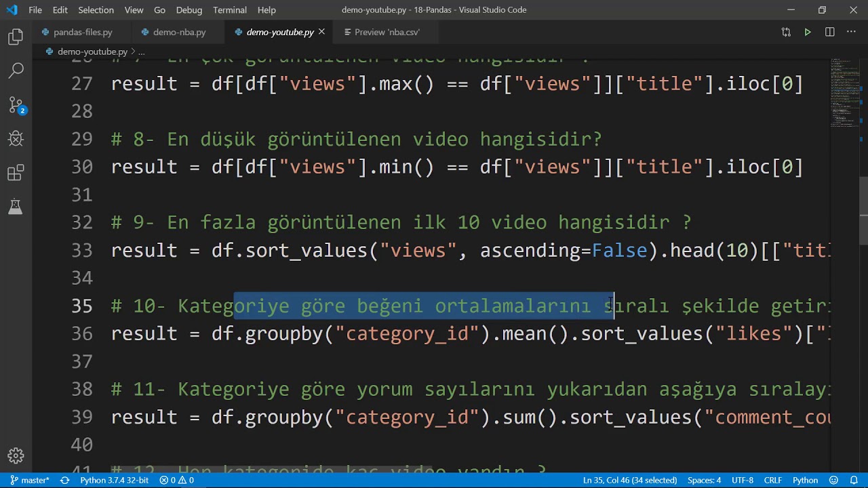This screenshot has width=868, height=488.
Task: Click line number 30 in gutter
Action: click(81, 167)
